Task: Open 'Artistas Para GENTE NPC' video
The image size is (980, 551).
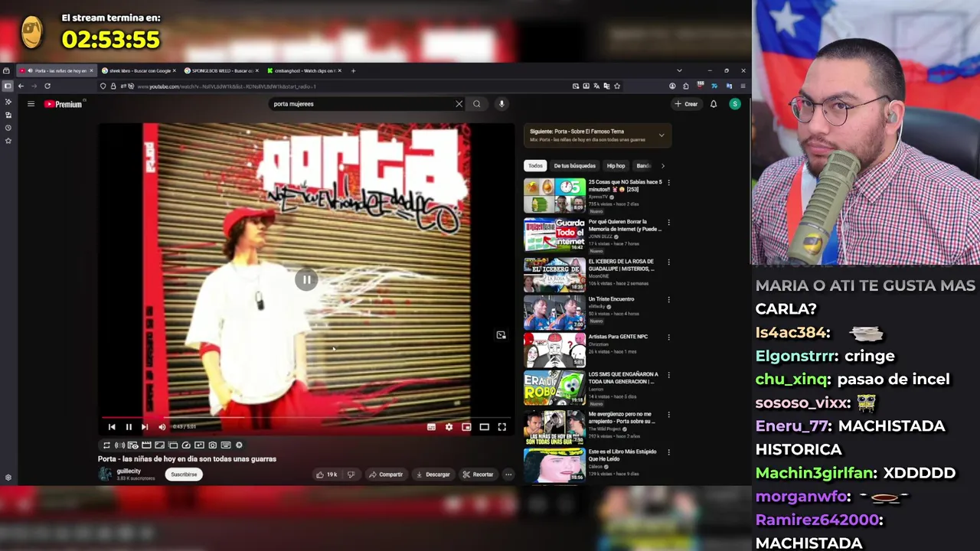Action: click(x=554, y=350)
